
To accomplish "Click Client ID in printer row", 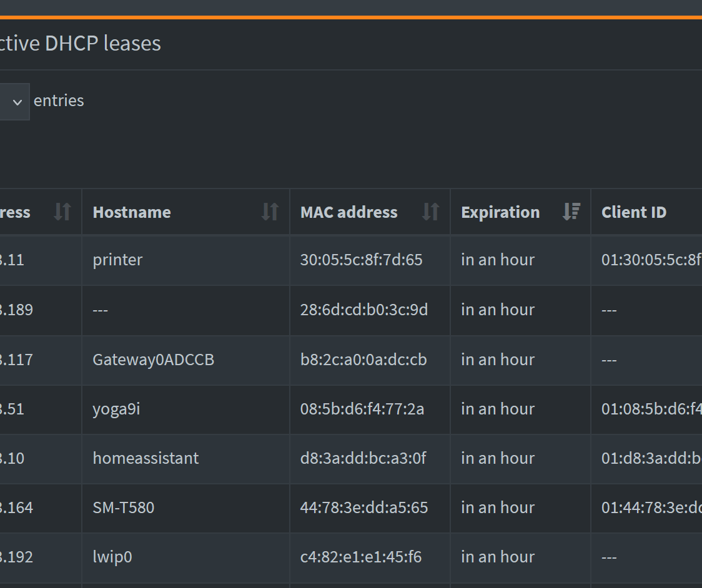I will 651,260.
